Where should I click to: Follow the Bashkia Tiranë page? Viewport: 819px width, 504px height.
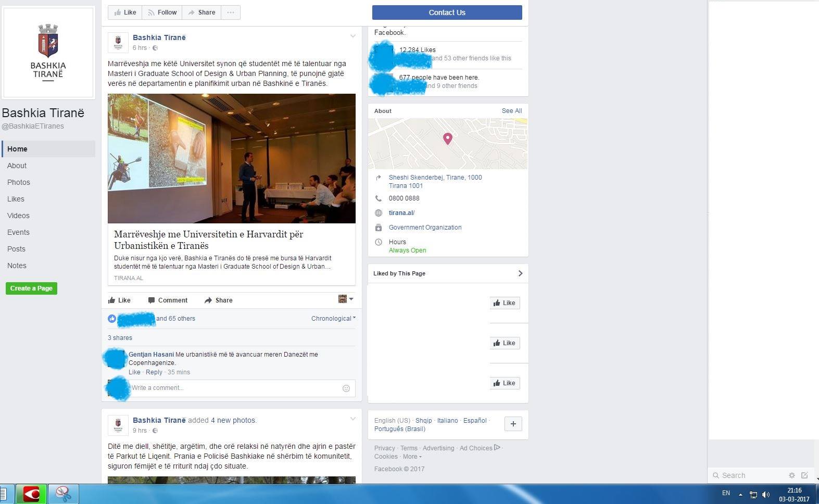pos(162,12)
